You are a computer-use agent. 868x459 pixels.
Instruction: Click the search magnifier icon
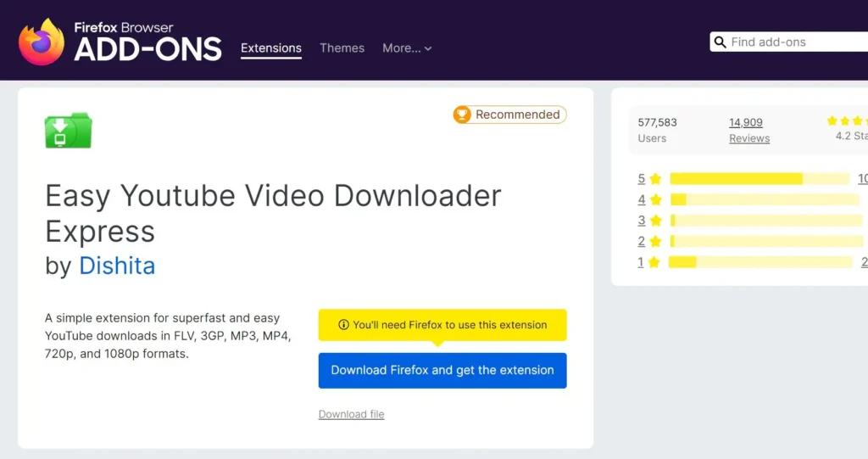click(x=720, y=42)
